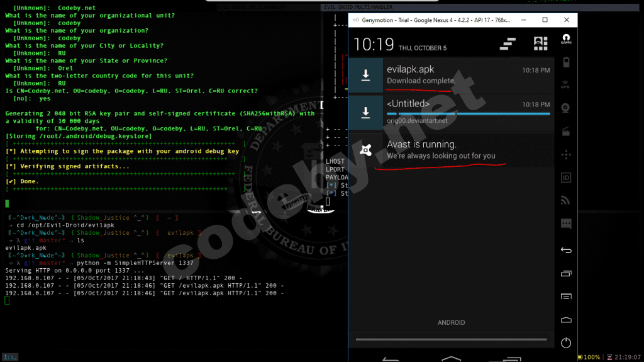
Task: Open Genymotion phone/SMS message widget
Action: pos(566,223)
